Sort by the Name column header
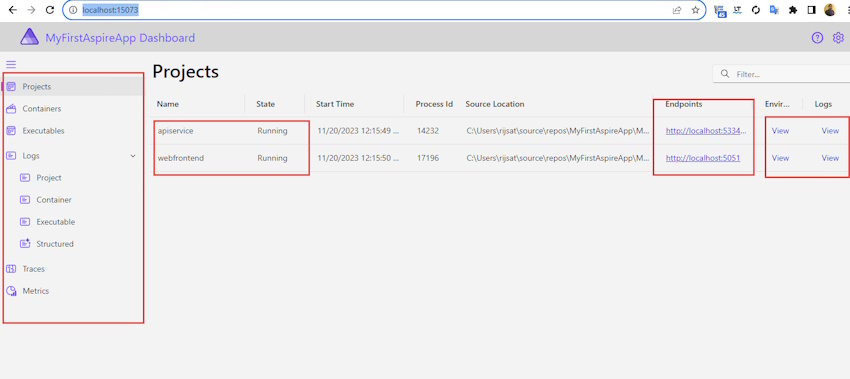Screen dimensions: 850x379 [x=168, y=104]
